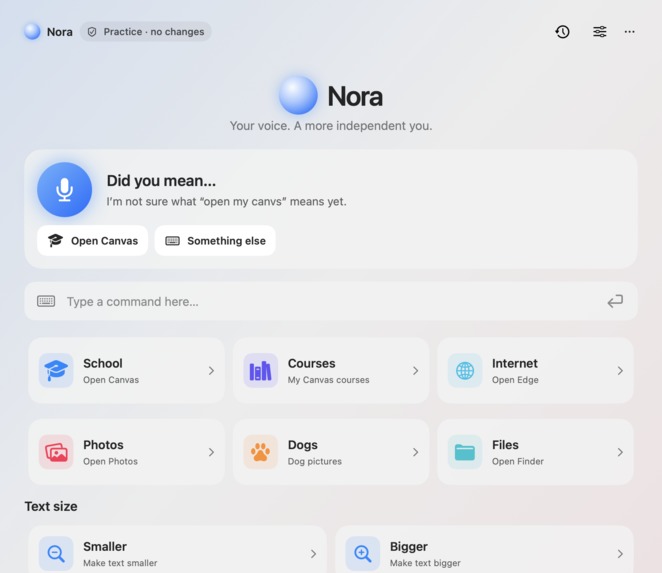Click the Dogs title text
Image resolution: width=662 pixels, height=573 pixels.
303,445
